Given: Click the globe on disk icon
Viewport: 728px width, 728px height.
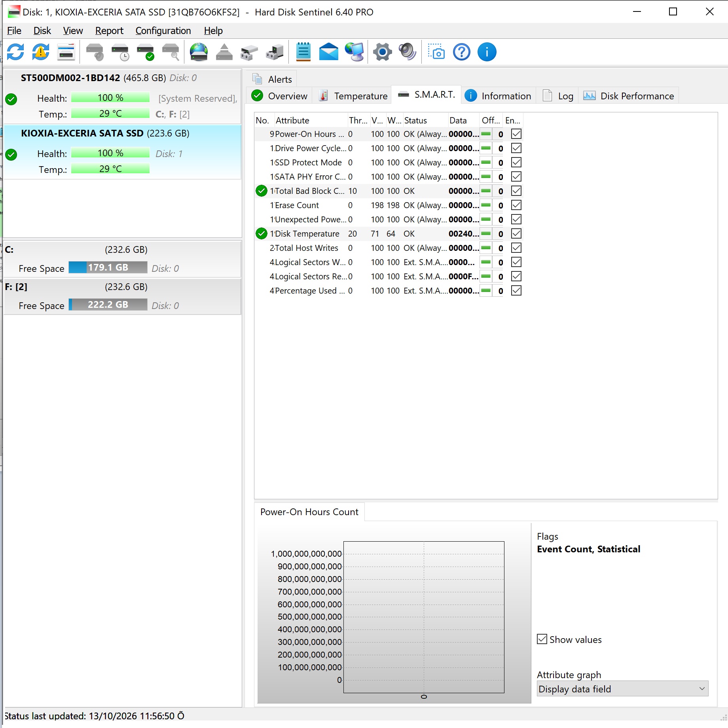Looking at the screenshot, I should (x=199, y=52).
